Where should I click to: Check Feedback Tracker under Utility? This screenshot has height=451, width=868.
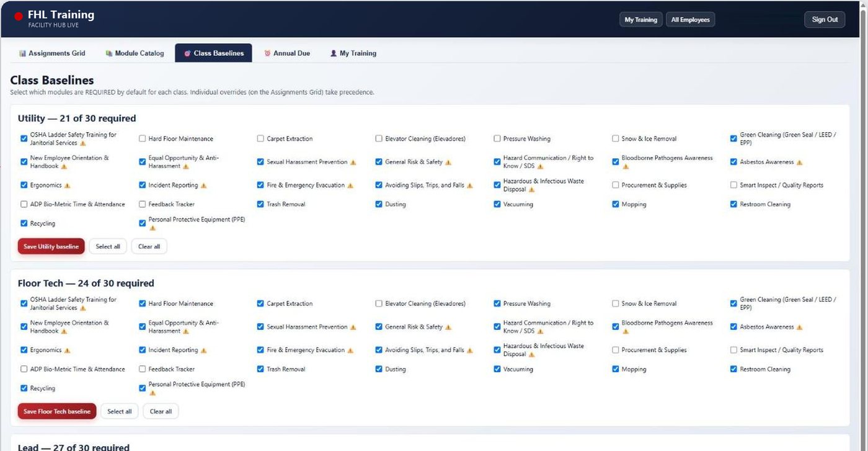click(x=143, y=204)
